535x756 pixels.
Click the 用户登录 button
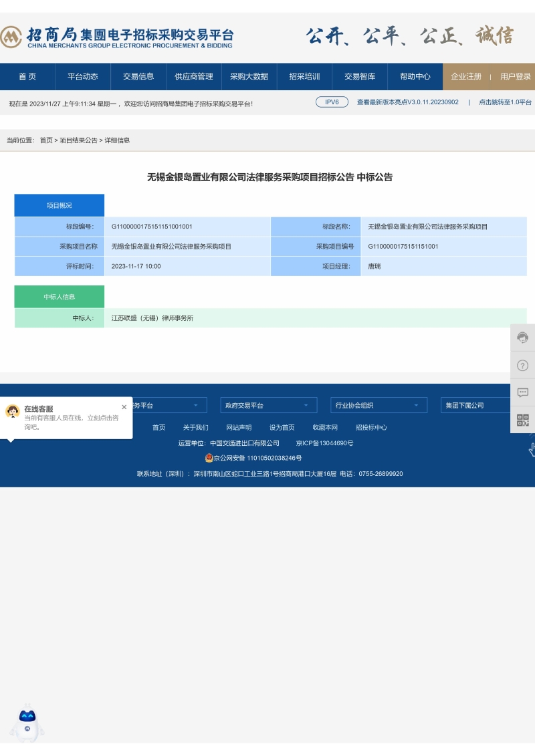(516, 76)
